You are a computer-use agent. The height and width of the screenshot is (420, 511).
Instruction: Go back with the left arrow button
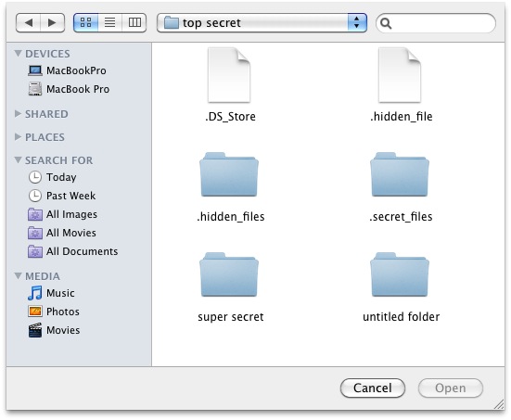tap(29, 23)
